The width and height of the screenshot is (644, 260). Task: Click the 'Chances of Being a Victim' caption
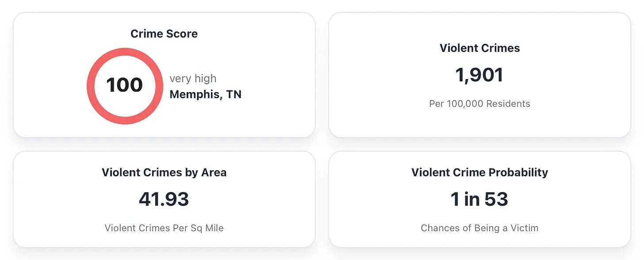point(479,228)
